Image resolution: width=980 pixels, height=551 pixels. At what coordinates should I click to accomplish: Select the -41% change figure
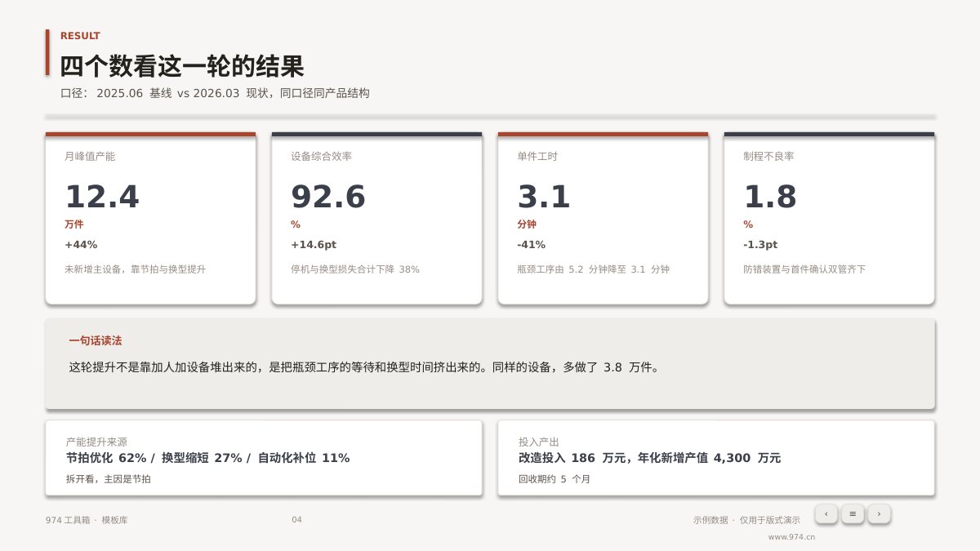[531, 244]
